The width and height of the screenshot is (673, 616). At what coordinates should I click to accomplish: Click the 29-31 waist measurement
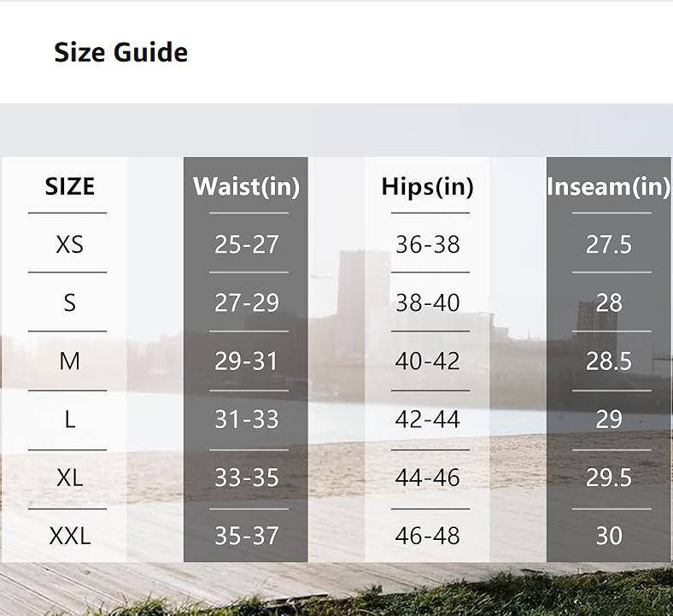[x=246, y=361]
